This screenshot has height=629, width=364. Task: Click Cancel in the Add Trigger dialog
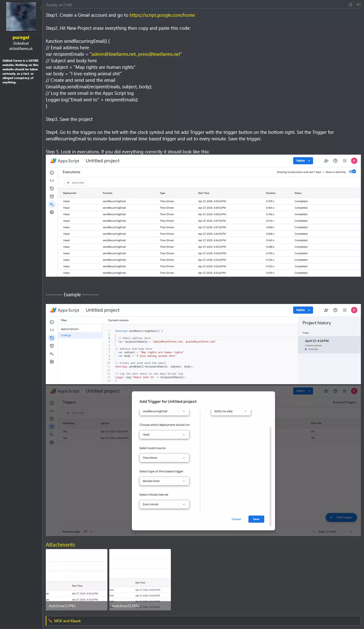(236, 519)
